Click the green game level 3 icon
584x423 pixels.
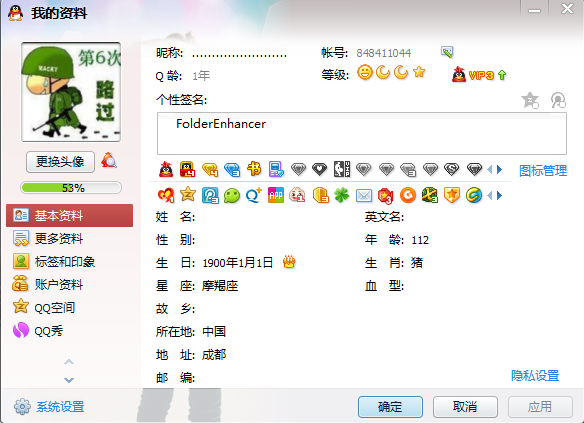tap(430, 195)
